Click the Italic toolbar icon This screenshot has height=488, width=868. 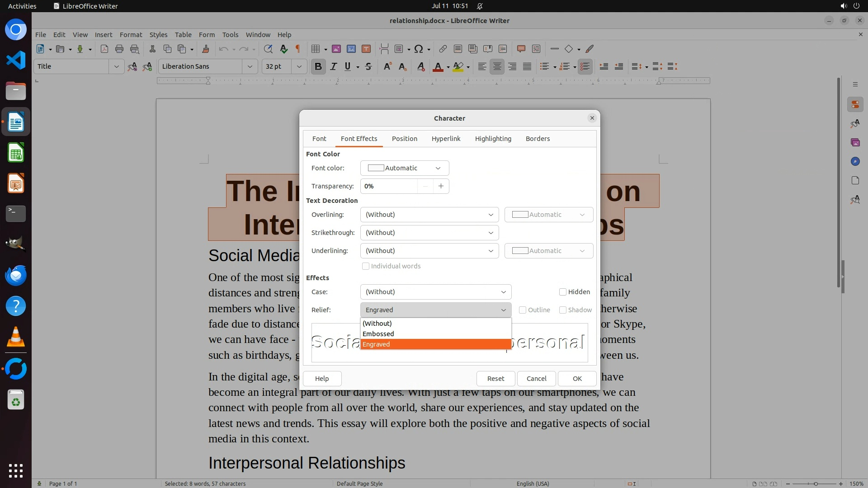[333, 67]
